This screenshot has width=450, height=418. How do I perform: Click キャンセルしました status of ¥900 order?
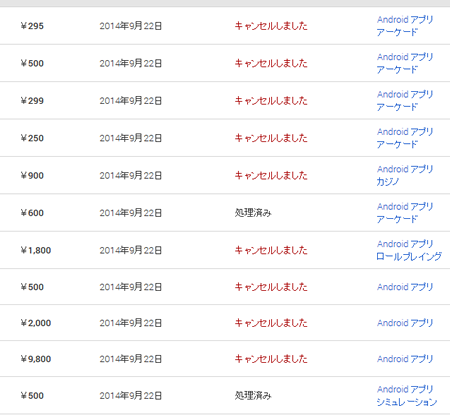pyautogui.click(x=271, y=175)
